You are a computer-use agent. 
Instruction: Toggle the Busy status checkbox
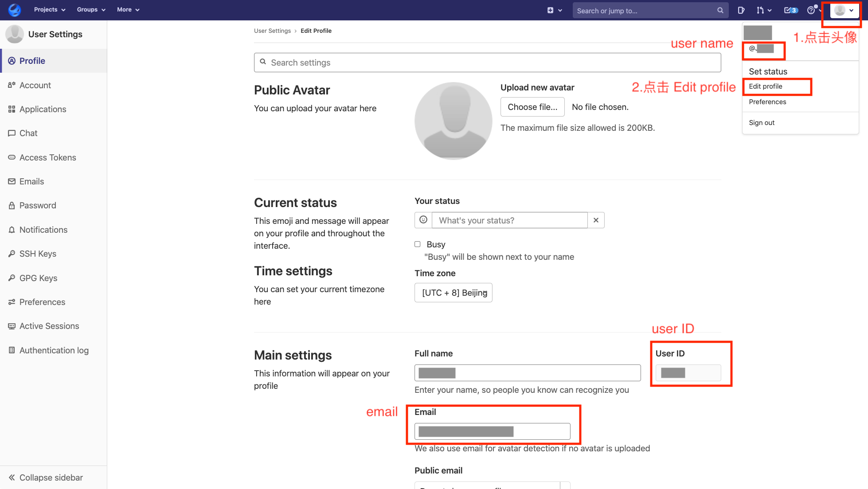[x=417, y=243]
